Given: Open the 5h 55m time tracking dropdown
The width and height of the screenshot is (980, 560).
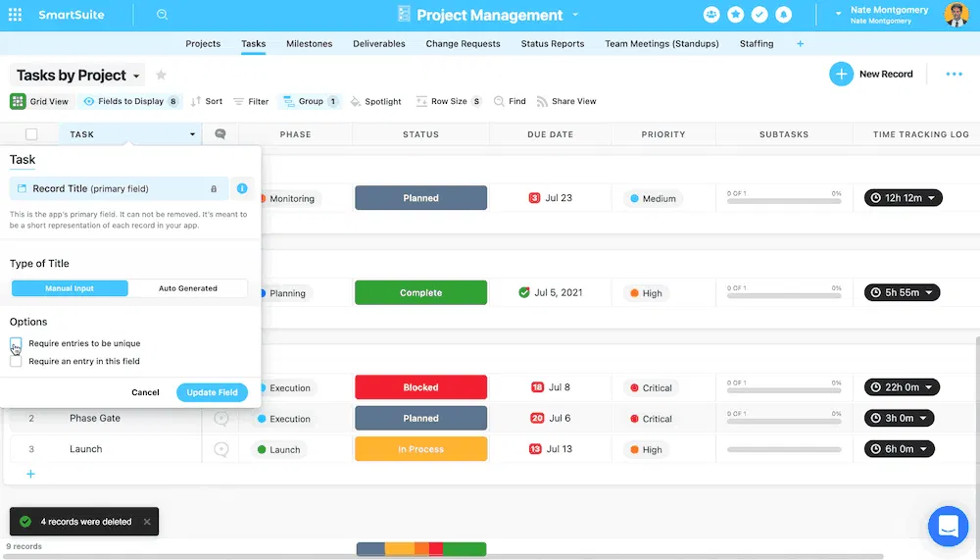Looking at the screenshot, I should [x=902, y=292].
